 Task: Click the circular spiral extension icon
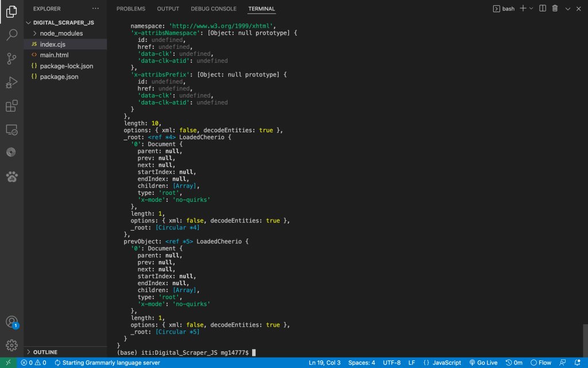(x=11, y=152)
